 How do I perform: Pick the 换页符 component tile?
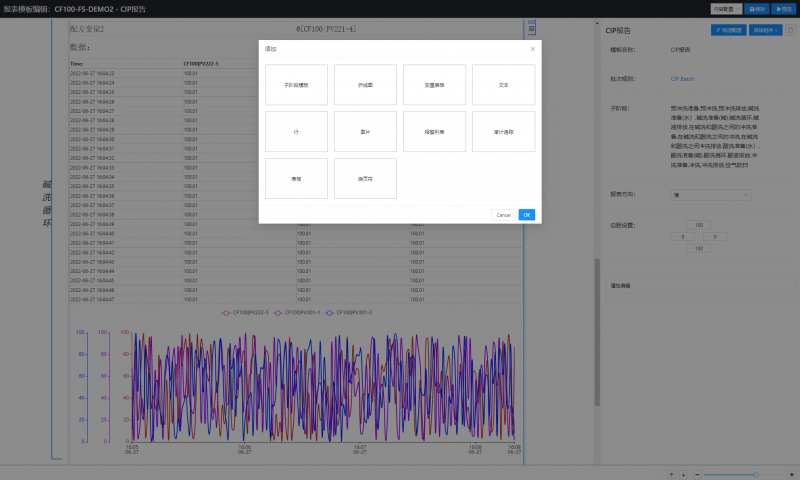point(365,177)
